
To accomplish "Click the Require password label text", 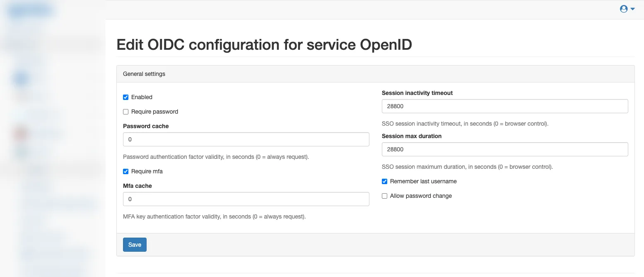I will (154, 112).
